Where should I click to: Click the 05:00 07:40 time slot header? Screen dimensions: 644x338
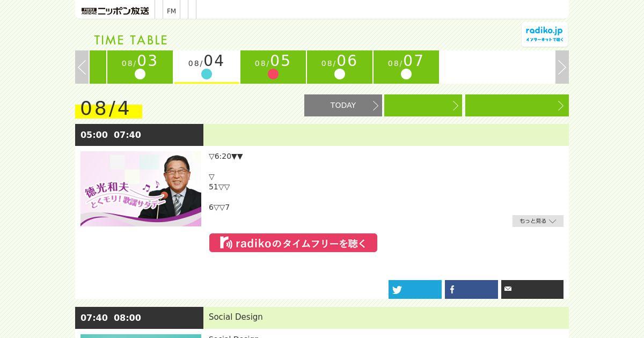click(x=139, y=135)
